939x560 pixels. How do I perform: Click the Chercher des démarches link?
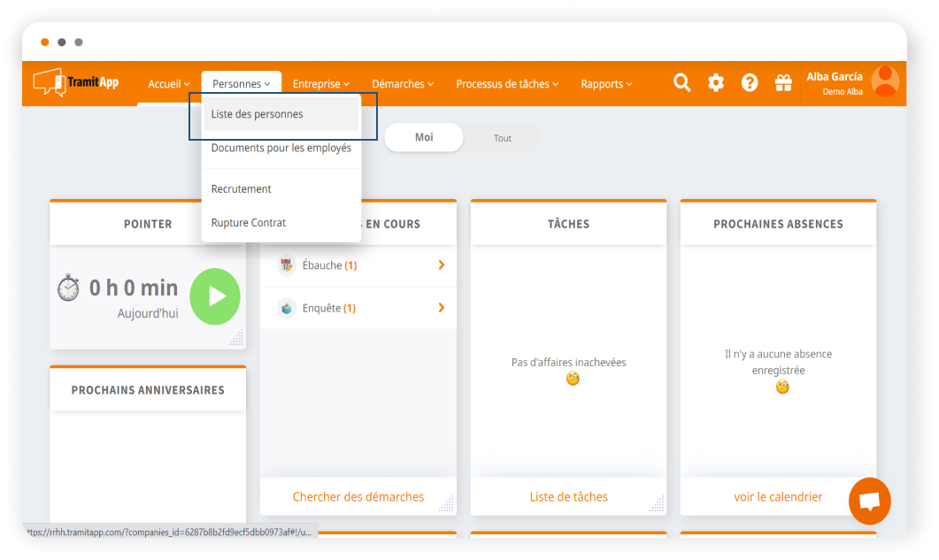click(358, 497)
